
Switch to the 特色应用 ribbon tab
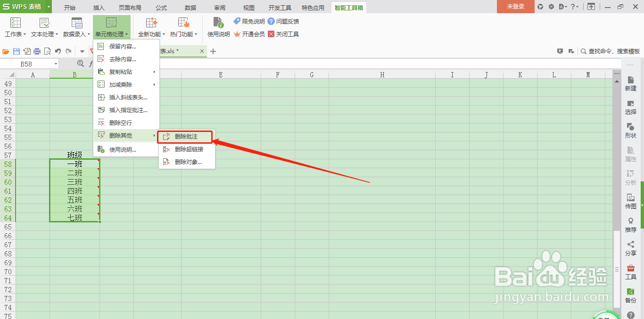[x=313, y=7]
